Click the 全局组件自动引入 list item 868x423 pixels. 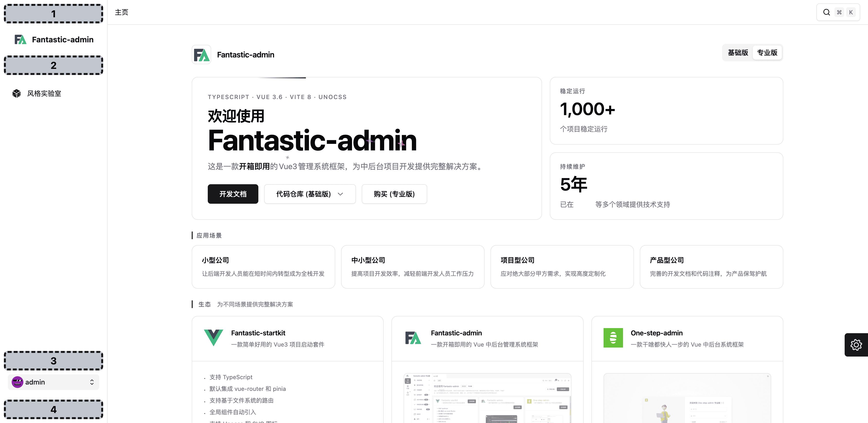[233, 412]
